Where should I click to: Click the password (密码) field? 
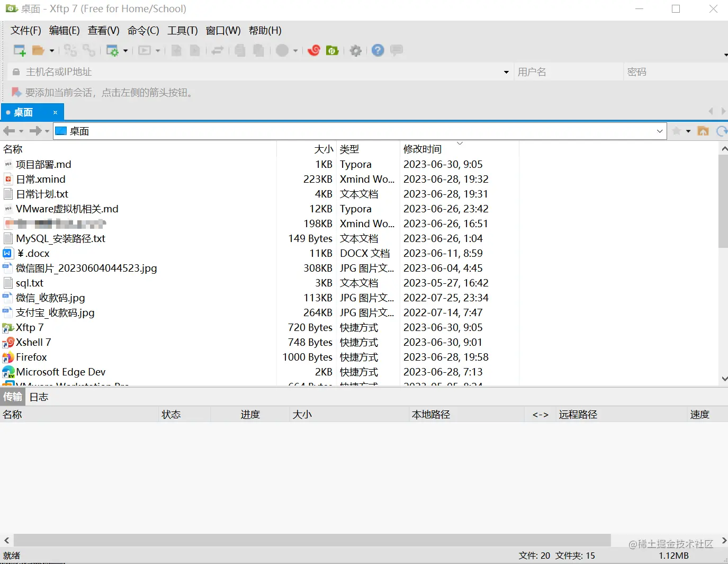[x=677, y=72]
